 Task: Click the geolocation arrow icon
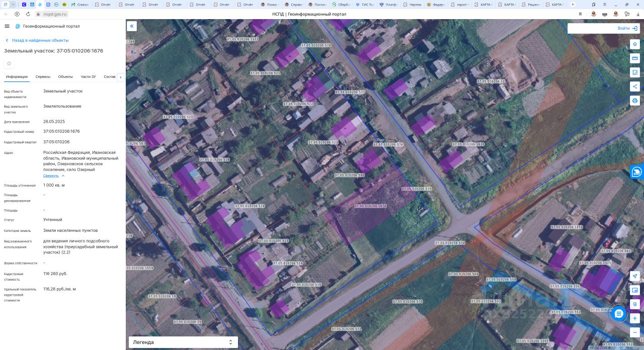click(635, 276)
